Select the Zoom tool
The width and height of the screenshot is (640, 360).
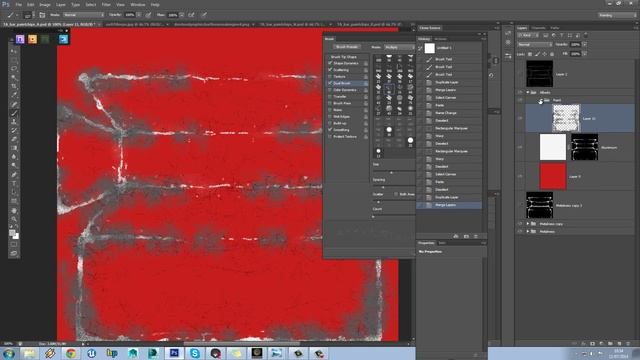(x=14, y=219)
